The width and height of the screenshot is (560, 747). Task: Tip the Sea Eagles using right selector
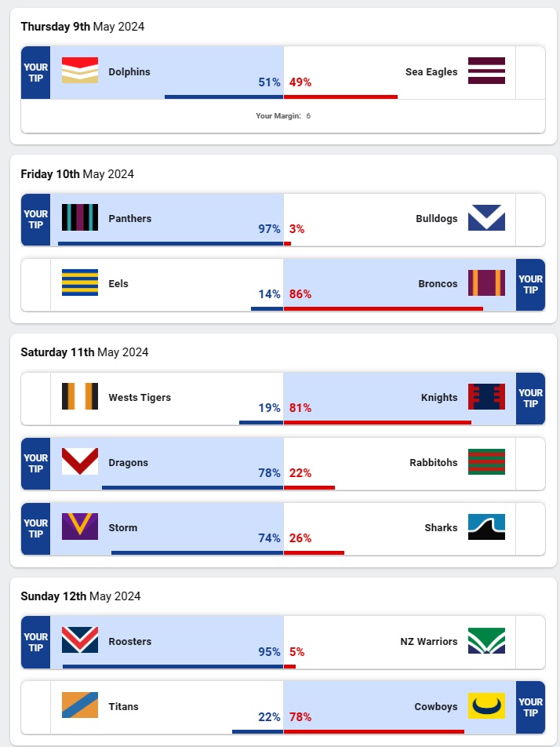pyautogui.click(x=530, y=72)
